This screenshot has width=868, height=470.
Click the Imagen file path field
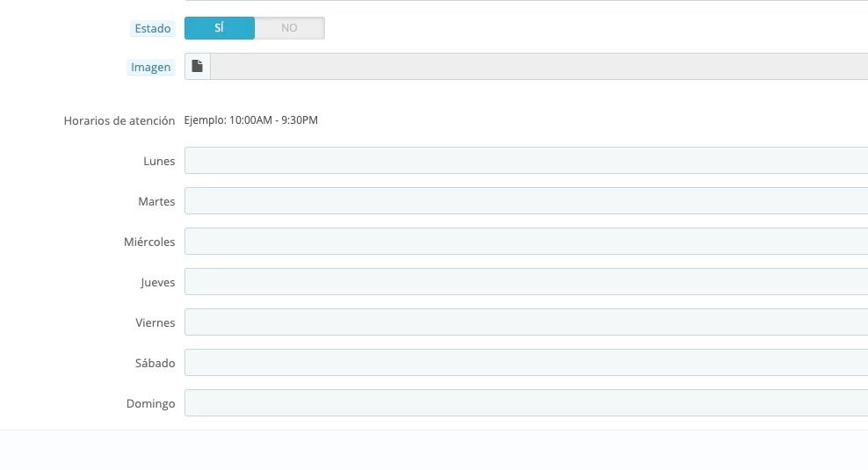coord(539,67)
